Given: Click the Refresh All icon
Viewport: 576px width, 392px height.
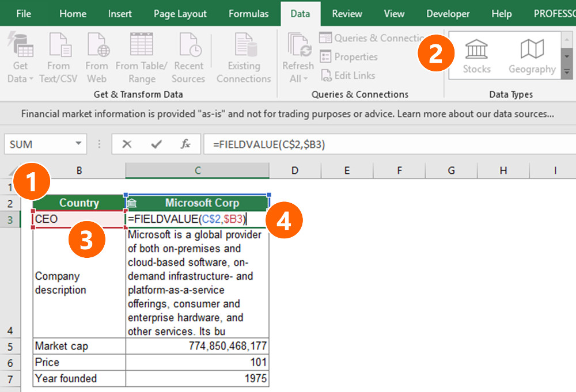Looking at the screenshot, I should pos(299,45).
